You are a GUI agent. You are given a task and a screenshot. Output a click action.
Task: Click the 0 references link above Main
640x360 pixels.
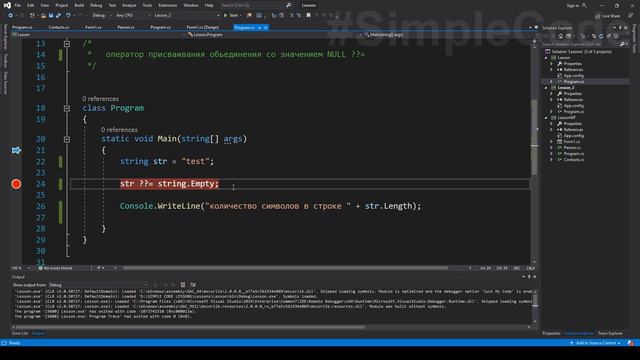(x=119, y=130)
